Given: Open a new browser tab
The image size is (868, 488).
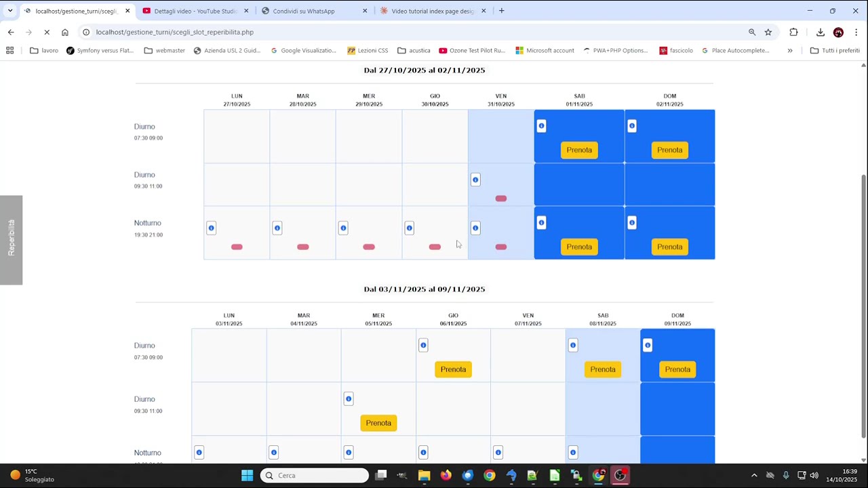Looking at the screenshot, I should point(502,11).
